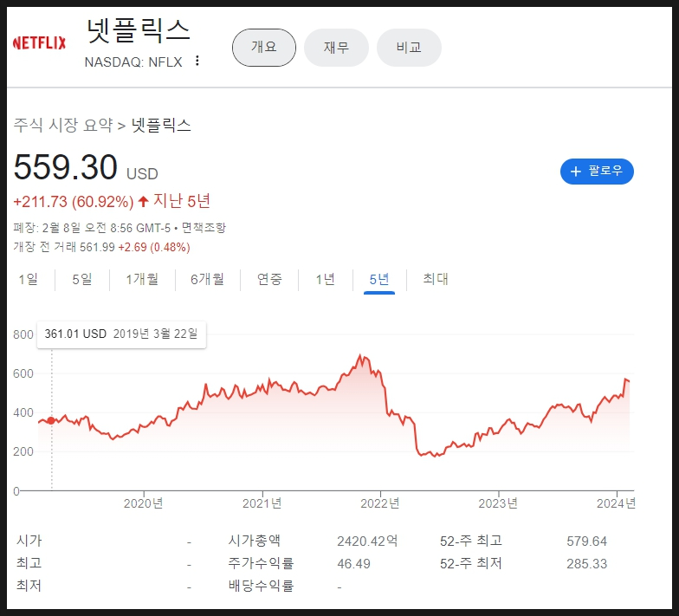Click the 2020년 axis label
This screenshot has height=616, width=679.
click(x=144, y=503)
